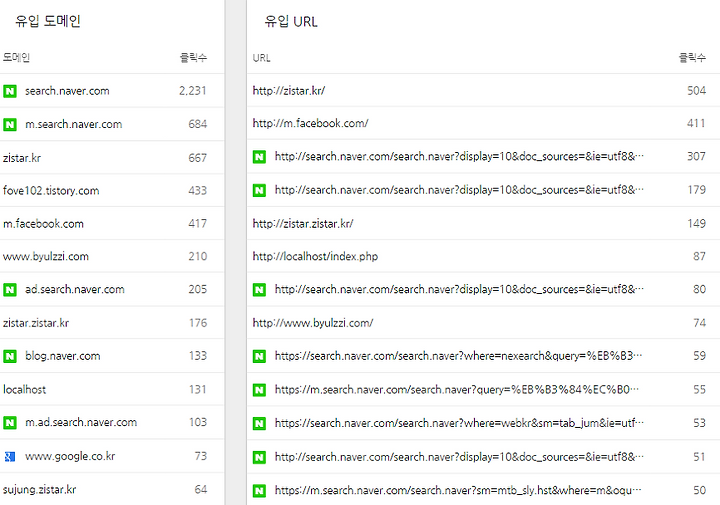This screenshot has width=720, height=505.
Task: Click the 클릭수 header in the URL table
Action: [692, 57]
